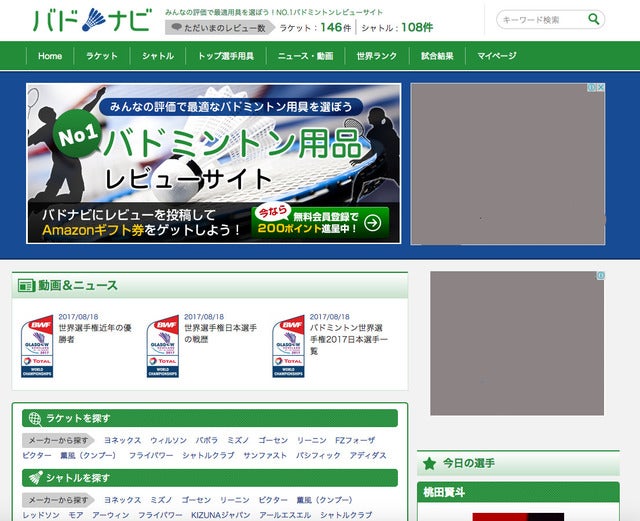
Task: Click the バドナビ shuttlecock logo
Action: point(93,20)
